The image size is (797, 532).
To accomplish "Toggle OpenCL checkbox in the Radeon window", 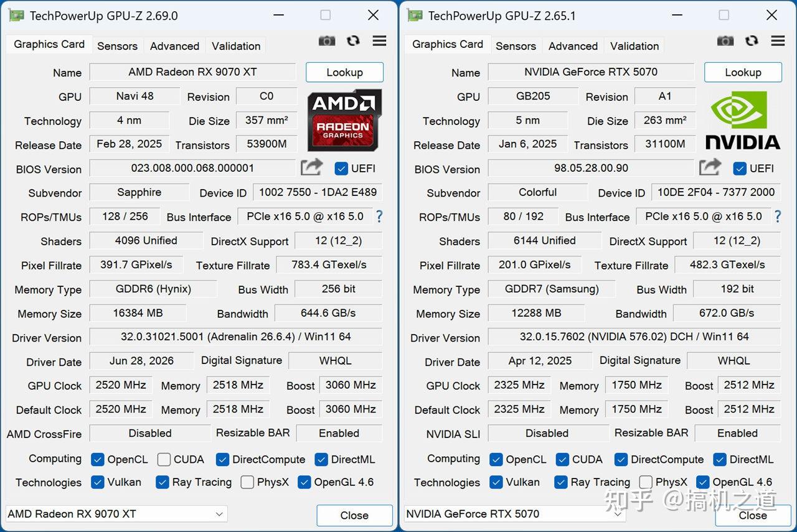I will (x=97, y=460).
